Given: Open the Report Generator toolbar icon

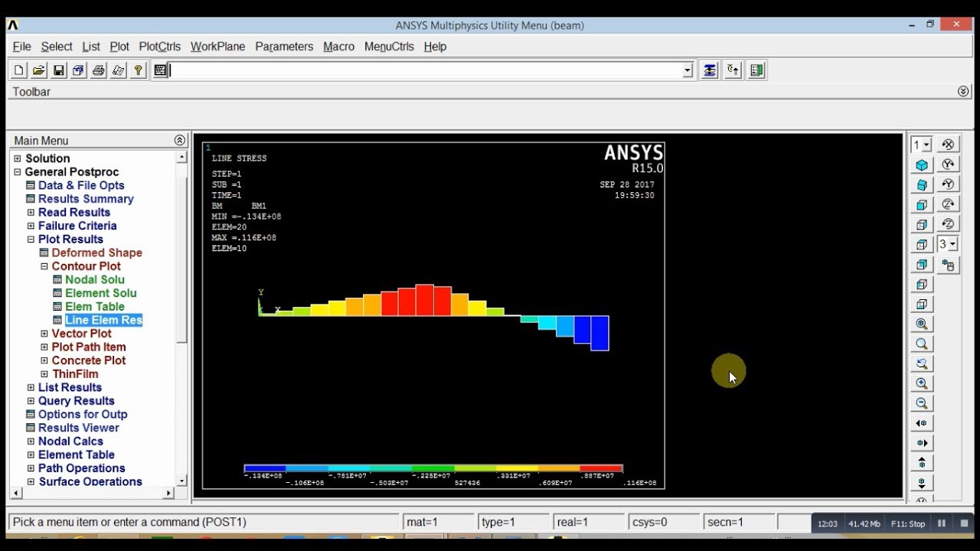Looking at the screenshot, I should [x=119, y=70].
